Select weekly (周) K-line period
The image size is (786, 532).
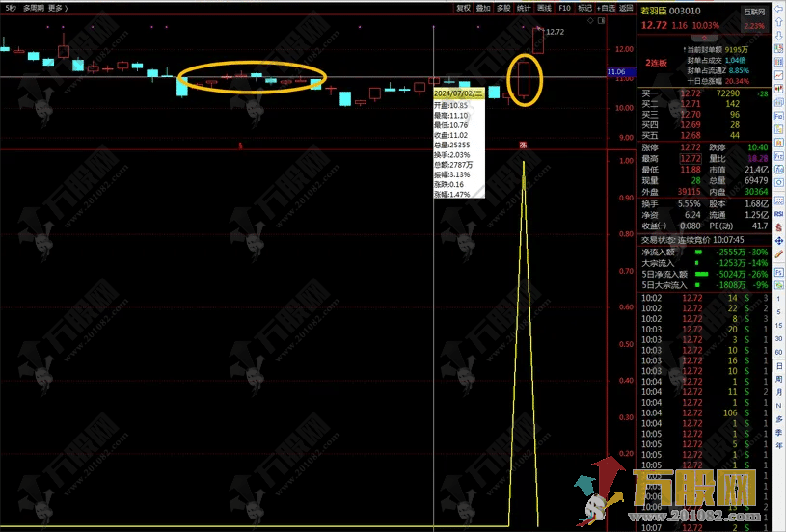pyautogui.click(x=778, y=379)
